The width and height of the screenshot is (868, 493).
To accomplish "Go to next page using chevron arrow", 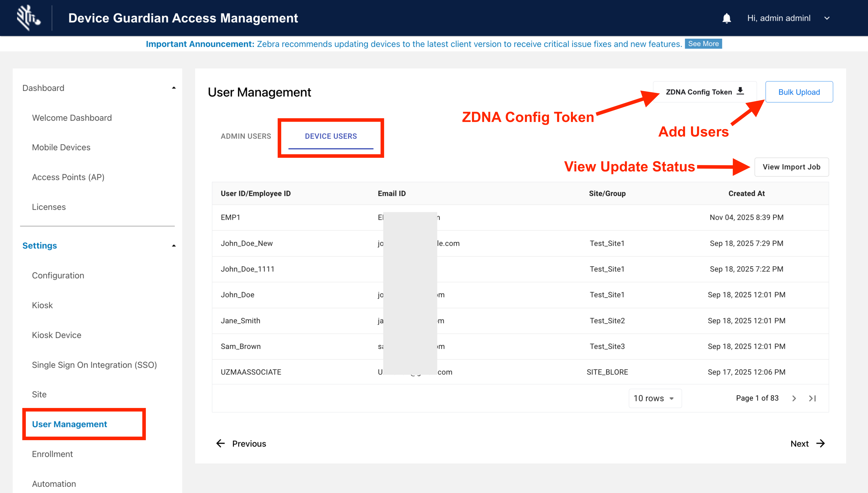I will 794,399.
